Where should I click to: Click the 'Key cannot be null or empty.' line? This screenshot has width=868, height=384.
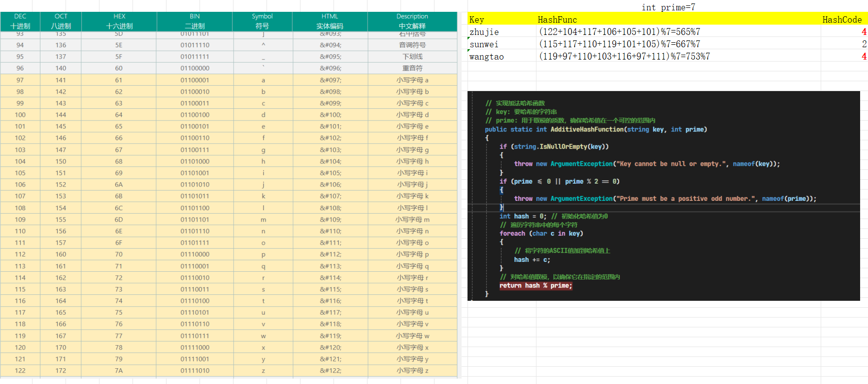click(x=647, y=164)
